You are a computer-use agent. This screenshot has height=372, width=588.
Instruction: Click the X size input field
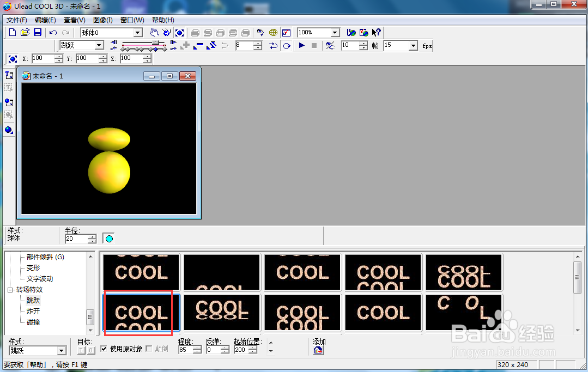pyautogui.click(x=43, y=58)
